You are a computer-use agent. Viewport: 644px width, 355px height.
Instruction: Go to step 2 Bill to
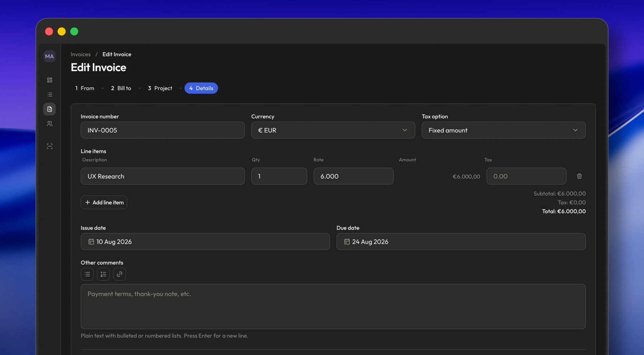point(121,88)
